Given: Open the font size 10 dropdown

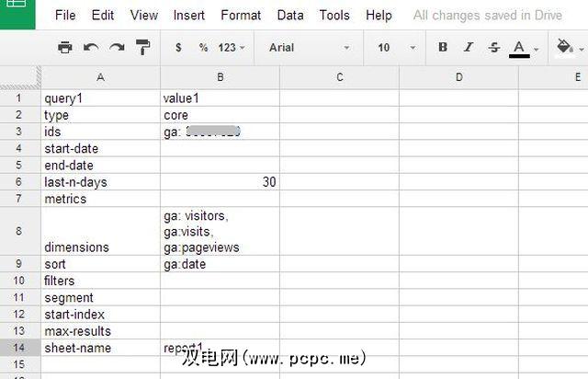Looking at the screenshot, I should [x=396, y=47].
